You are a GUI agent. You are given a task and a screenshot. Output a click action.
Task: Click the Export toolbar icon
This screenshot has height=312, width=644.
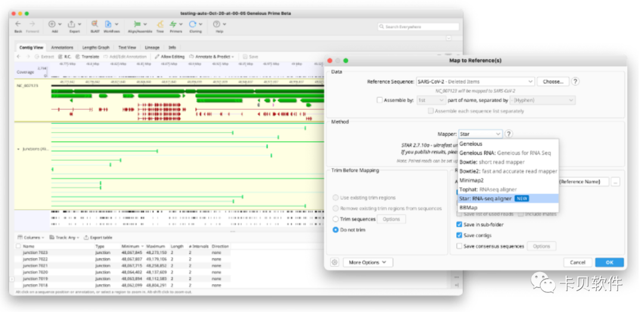click(72, 24)
